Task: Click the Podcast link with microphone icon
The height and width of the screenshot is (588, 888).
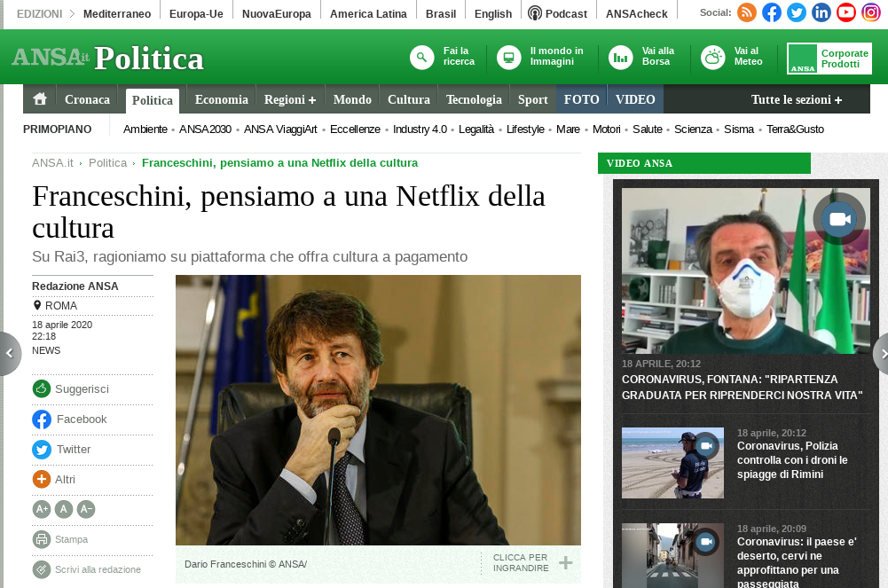Action: click(x=557, y=13)
